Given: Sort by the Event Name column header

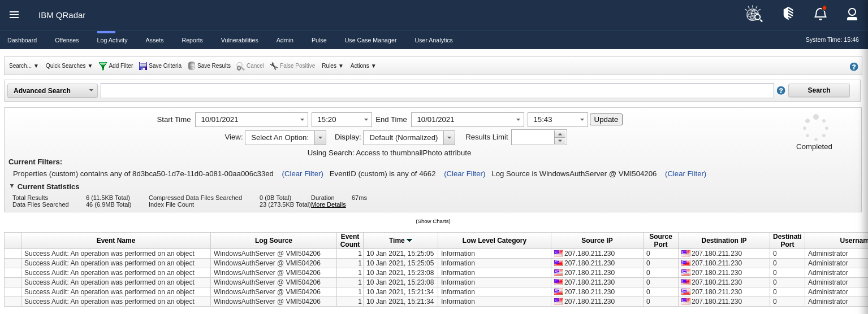Looking at the screenshot, I should pyautogui.click(x=116, y=241).
